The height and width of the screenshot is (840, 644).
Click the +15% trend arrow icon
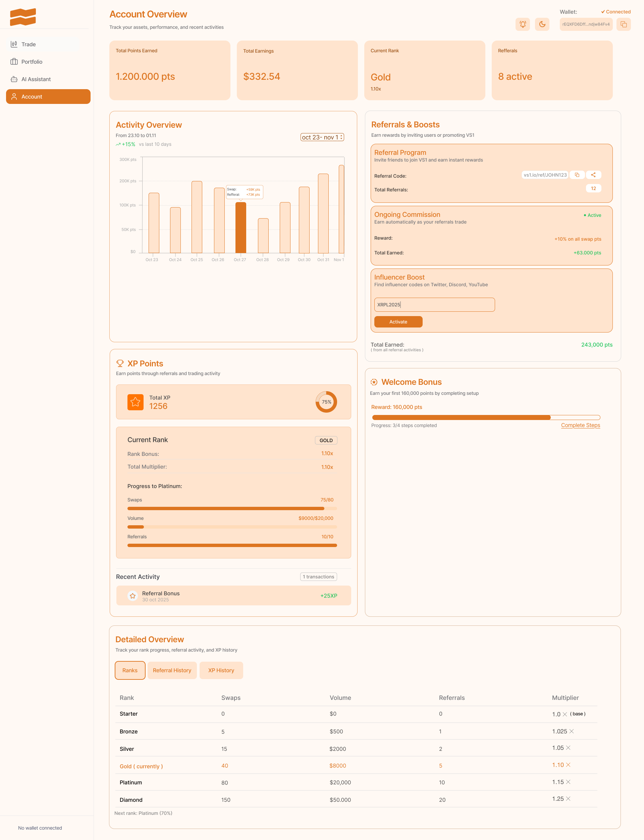pos(118,144)
